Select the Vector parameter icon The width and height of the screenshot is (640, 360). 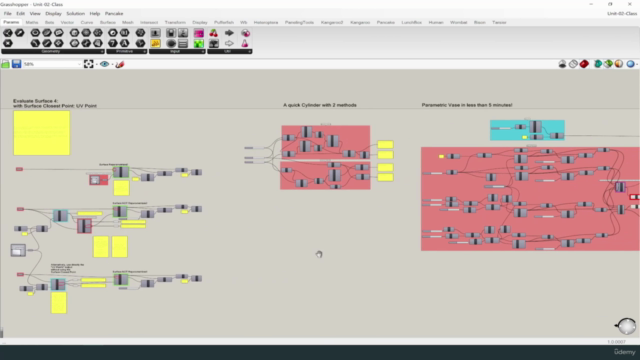pyautogui.click(x=19, y=33)
